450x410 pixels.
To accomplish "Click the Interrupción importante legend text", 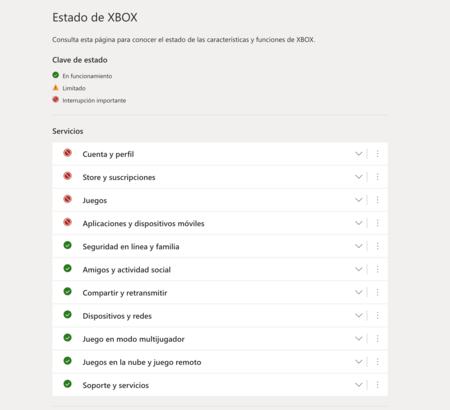I will click(94, 100).
